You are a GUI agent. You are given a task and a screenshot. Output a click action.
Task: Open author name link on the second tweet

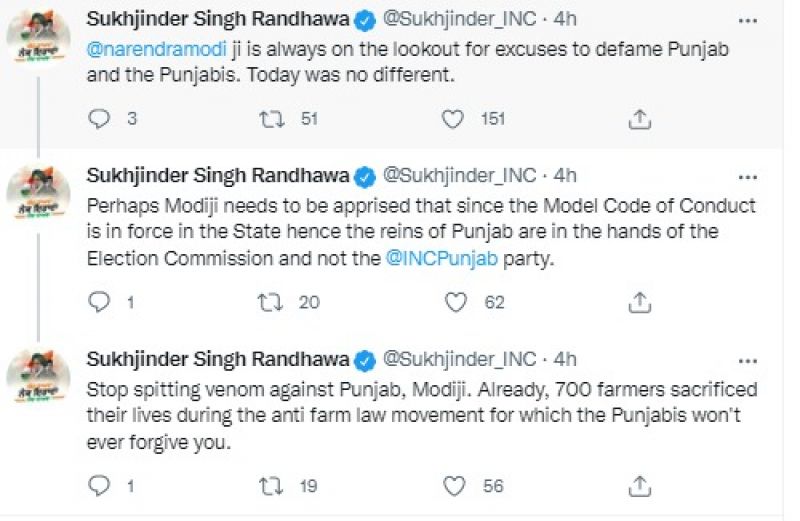tap(219, 176)
